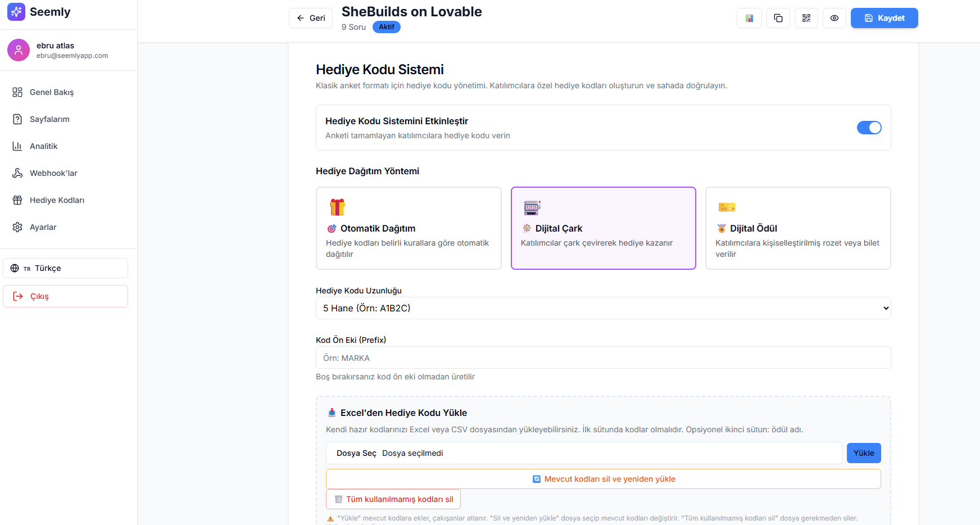Select the Dijital Ödül distribution method

point(797,228)
